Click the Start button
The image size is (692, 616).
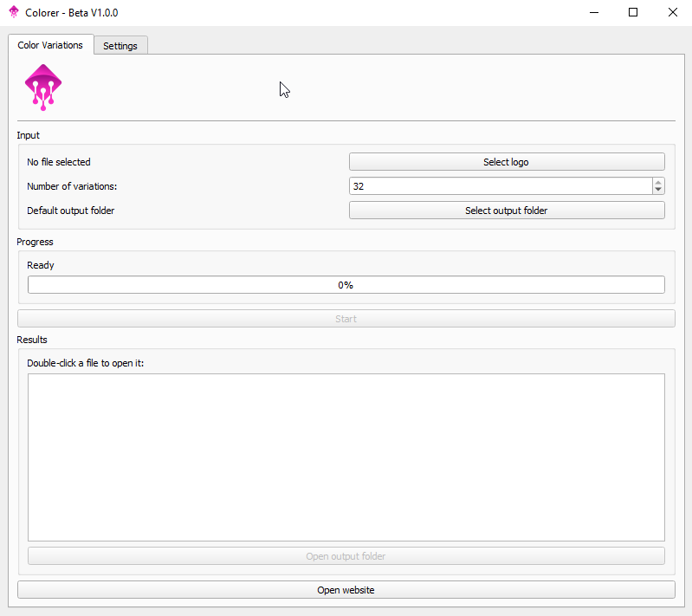346,319
